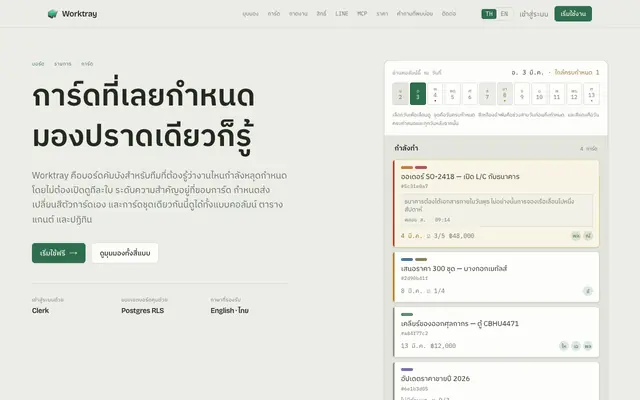Select day 12 in the date strip
The width and height of the screenshot is (640, 400).
[574, 94]
